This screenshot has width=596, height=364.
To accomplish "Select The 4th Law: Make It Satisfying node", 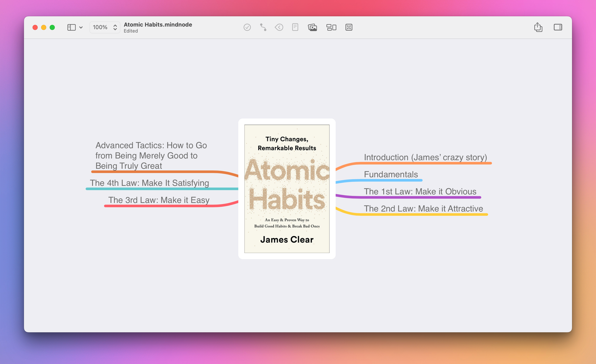I will [x=149, y=183].
